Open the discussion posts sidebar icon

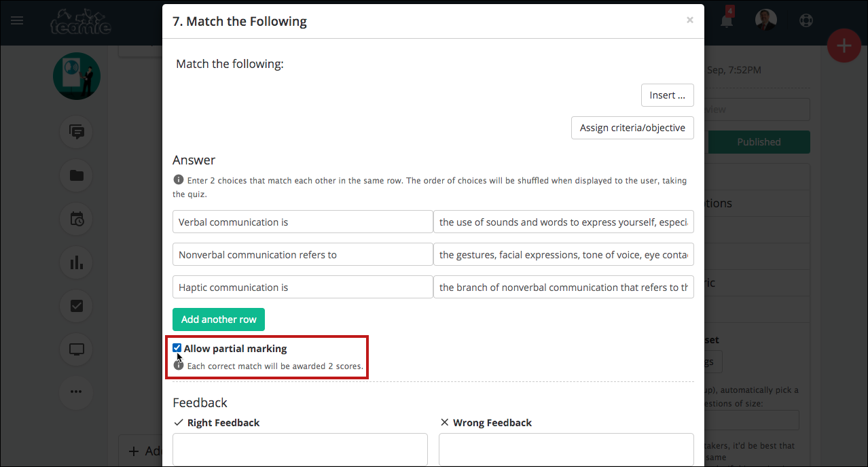(x=77, y=132)
